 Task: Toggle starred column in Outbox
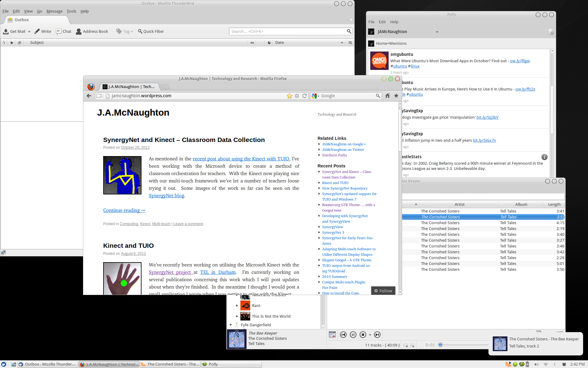click(x=12, y=43)
